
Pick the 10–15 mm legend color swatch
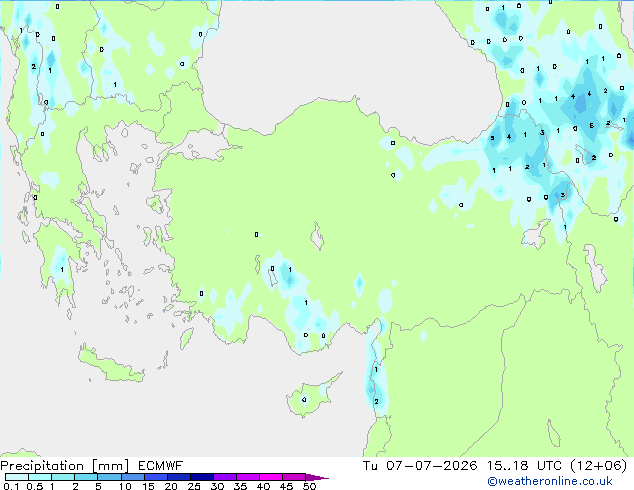[x=132, y=477]
